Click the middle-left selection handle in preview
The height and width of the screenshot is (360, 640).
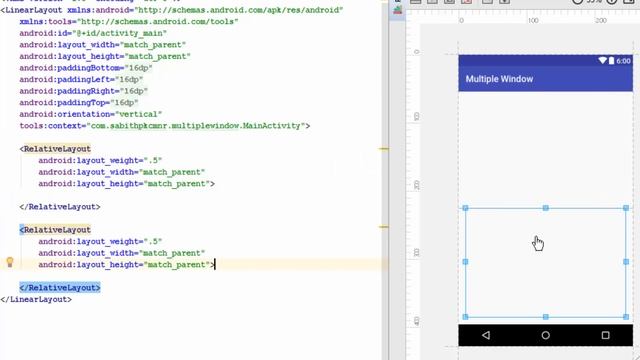(465, 262)
